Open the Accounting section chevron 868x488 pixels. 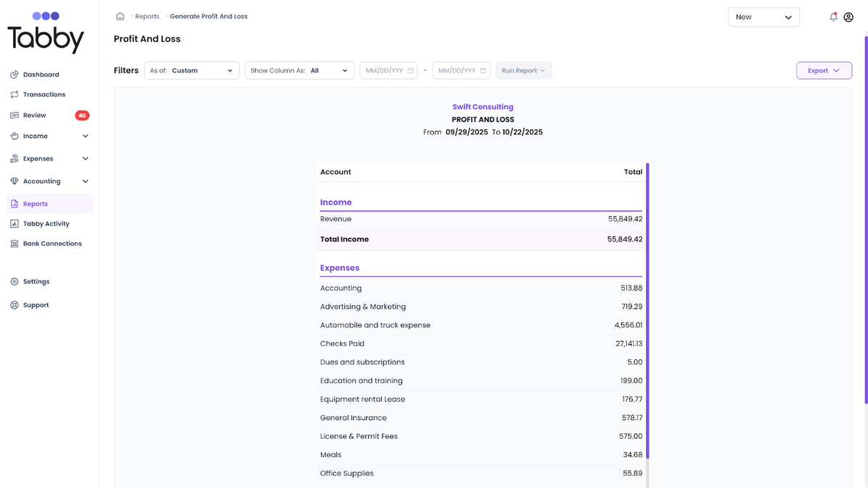85,181
